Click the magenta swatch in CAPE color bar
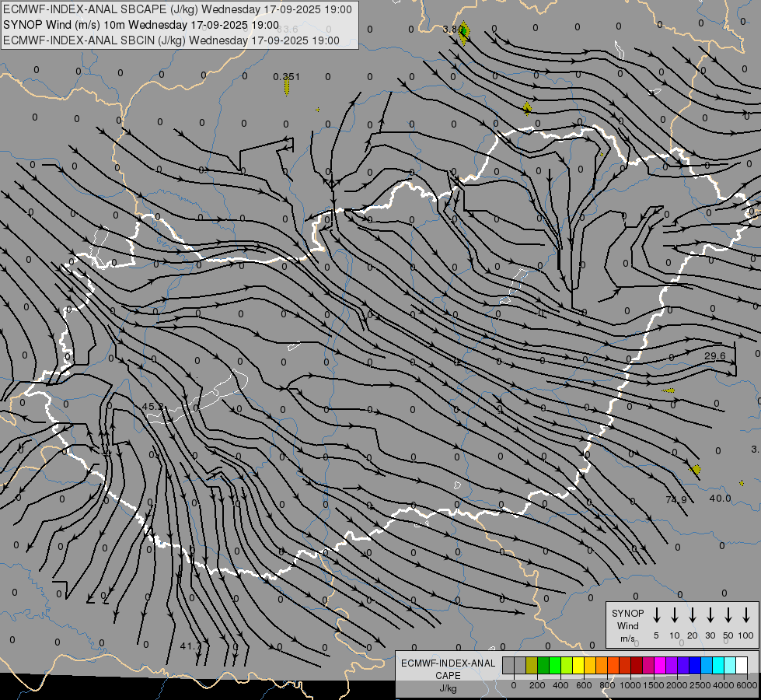 [660, 665]
